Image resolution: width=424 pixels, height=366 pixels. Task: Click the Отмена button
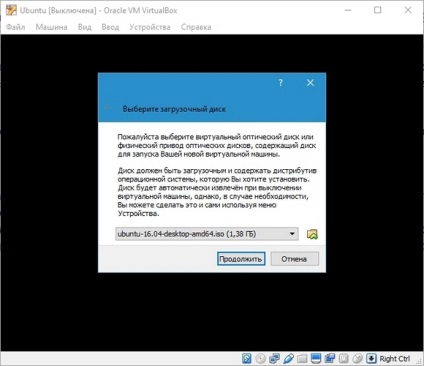[294, 259]
